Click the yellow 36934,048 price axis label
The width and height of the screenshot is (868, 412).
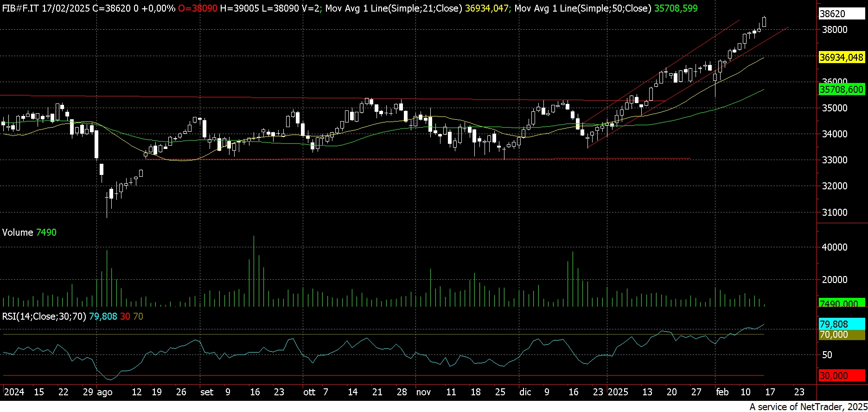[x=842, y=57]
